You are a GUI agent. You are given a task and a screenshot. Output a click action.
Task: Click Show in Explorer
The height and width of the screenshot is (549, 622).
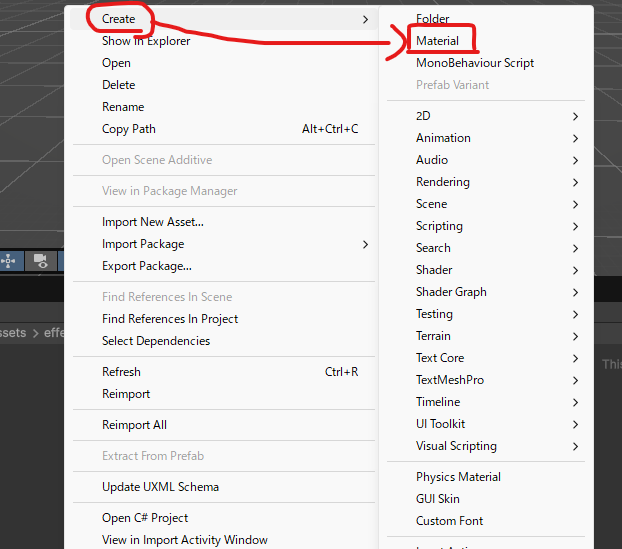pos(146,41)
